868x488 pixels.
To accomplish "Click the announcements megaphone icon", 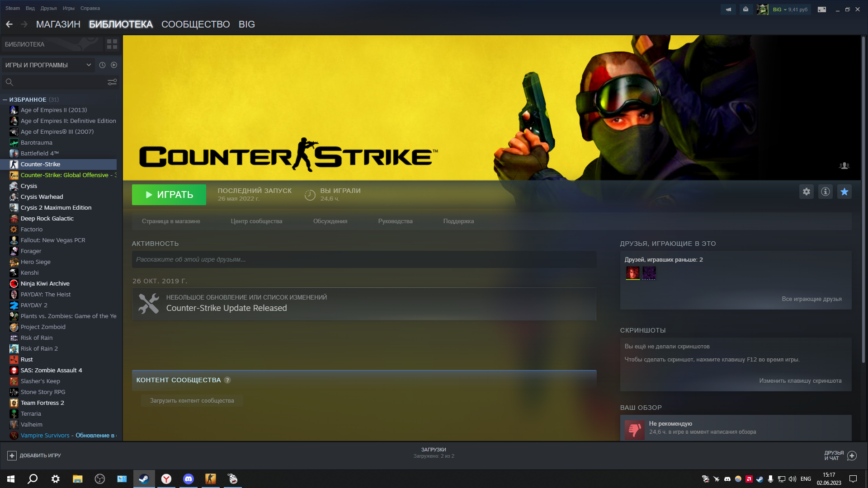I will click(x=728, y=9).
